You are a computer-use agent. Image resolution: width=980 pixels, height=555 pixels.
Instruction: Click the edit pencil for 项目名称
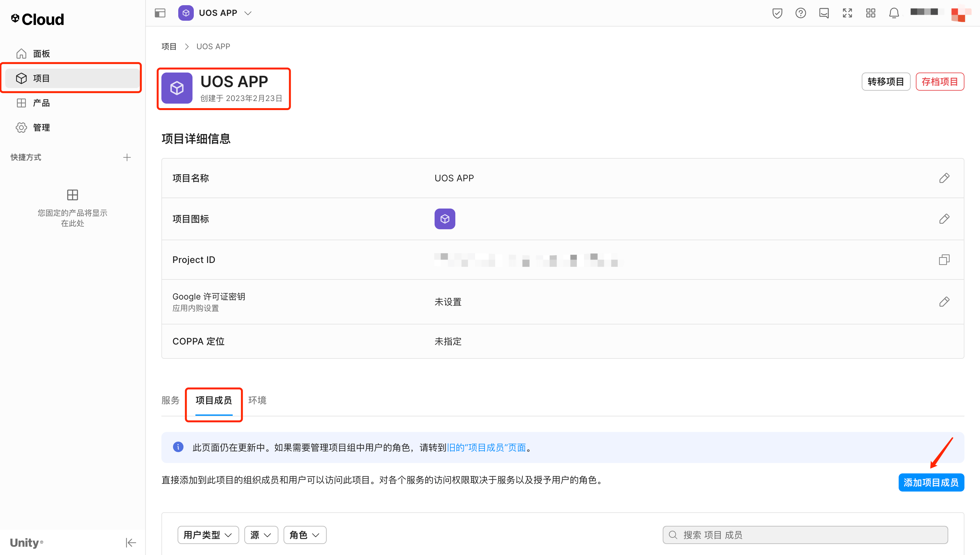pyautogui.click(x=944, y=178)
